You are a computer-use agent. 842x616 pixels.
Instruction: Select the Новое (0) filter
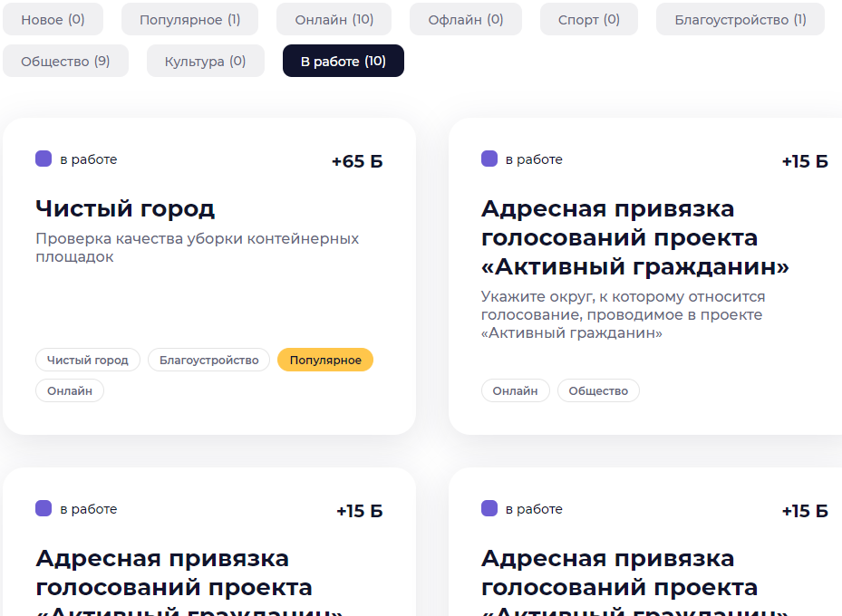coord(53,19)
